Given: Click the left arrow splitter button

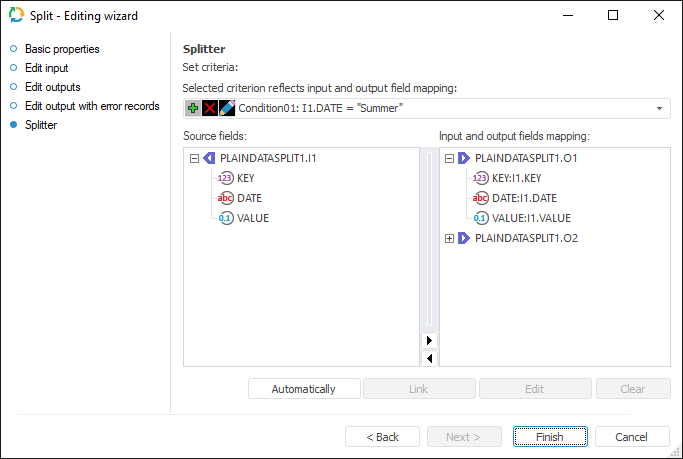Looking at the screenshot, I should point(430,358).
